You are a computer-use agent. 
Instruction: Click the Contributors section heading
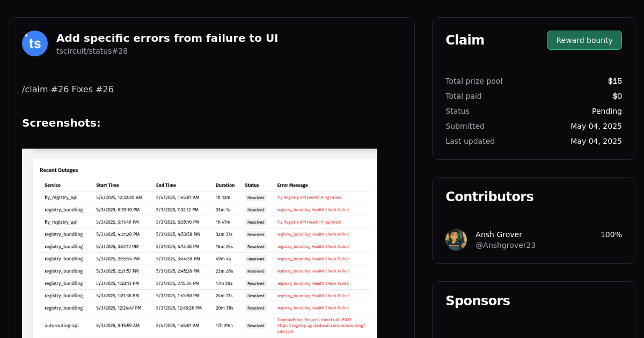click(489, 196)
